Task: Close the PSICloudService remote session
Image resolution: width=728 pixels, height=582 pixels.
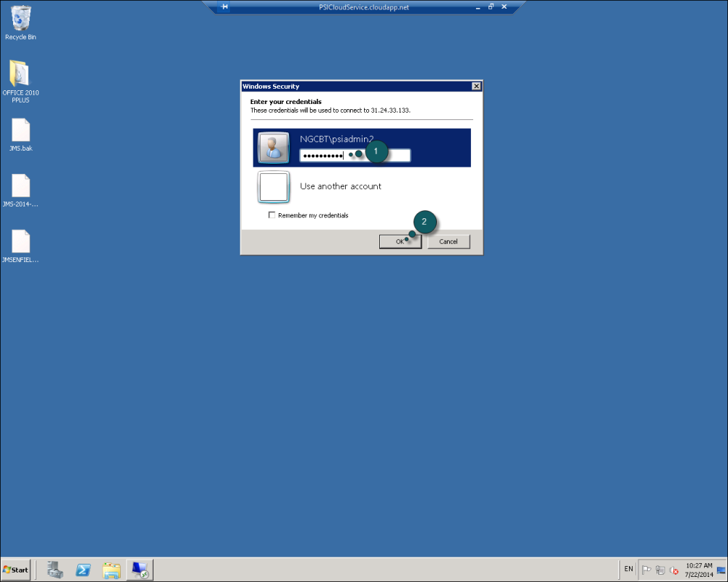Action: click(x=505, y=7)
